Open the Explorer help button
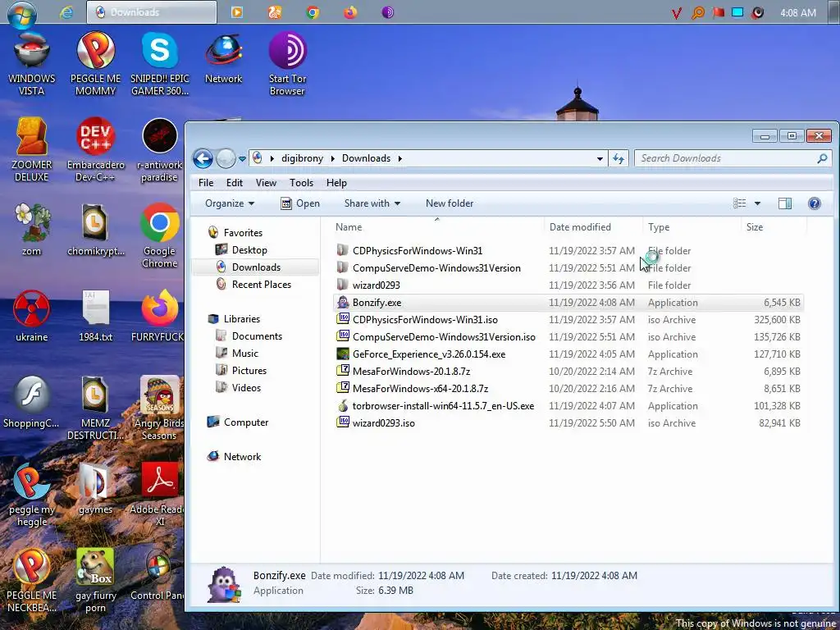 815,203
